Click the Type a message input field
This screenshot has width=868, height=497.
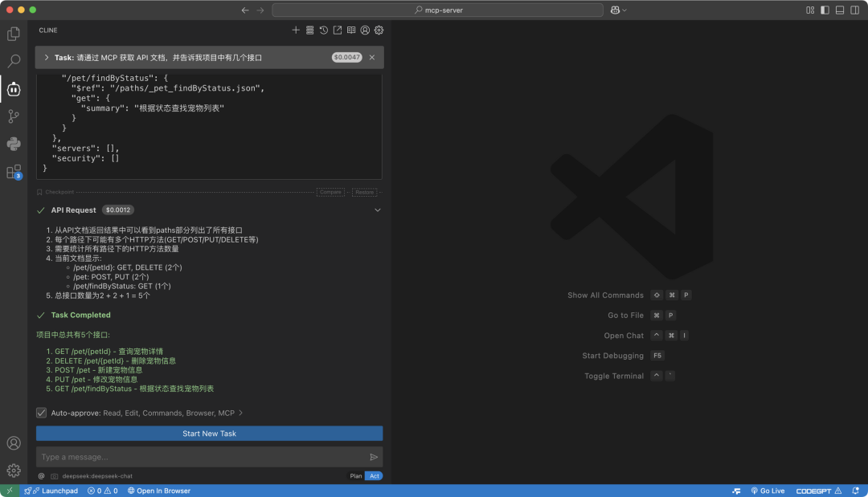click(x=201, y=456)
